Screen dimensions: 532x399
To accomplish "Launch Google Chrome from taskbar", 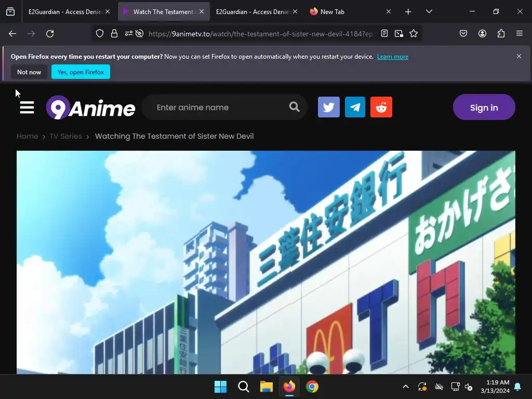I will 312,387.
